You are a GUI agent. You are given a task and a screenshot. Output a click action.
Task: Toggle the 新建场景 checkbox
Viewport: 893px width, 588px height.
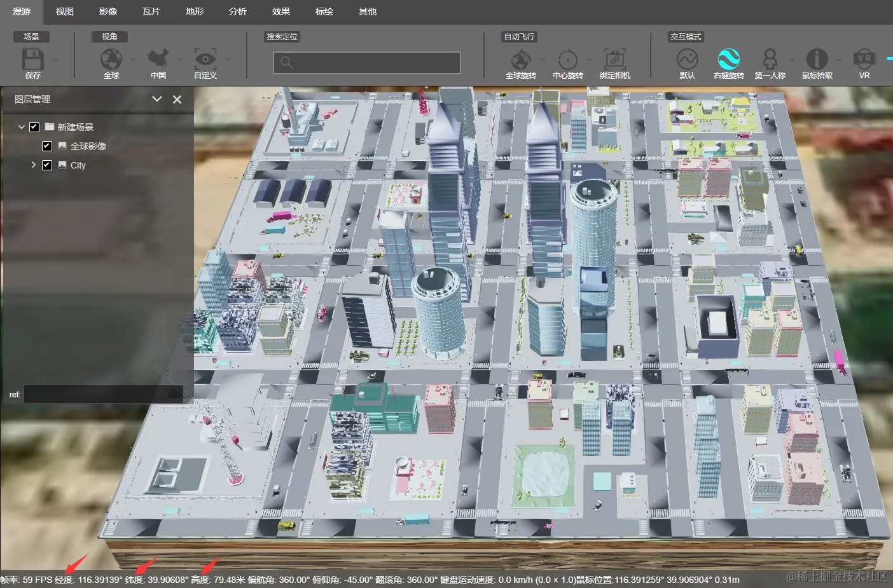pyautogui.click(x=34, y=127)
